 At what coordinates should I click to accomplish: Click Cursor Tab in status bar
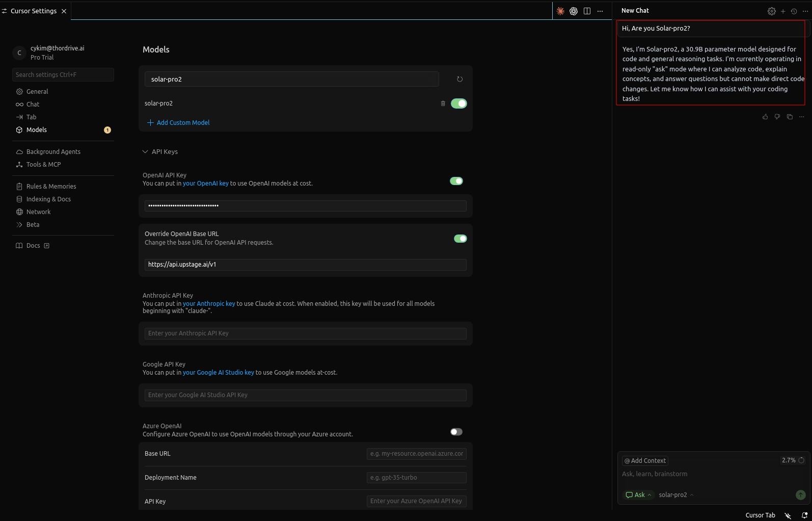(760, 515)
